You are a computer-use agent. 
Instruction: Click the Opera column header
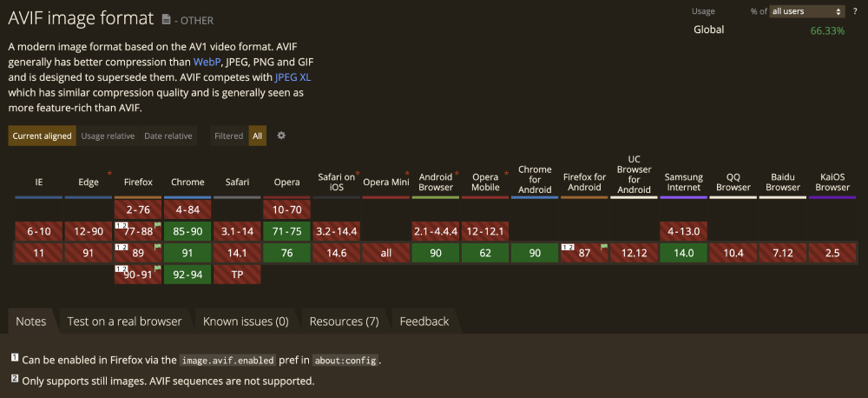286,182
